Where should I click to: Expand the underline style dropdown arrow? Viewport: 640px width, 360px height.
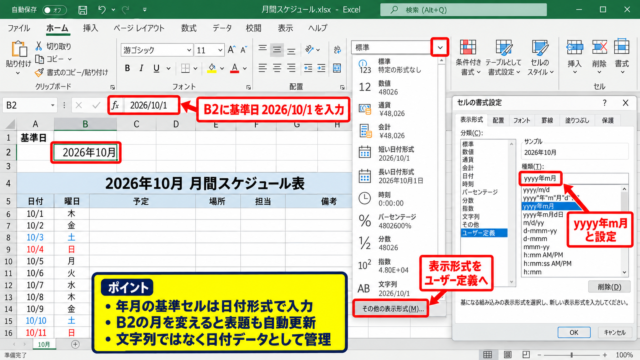click(x=168, y=68)
